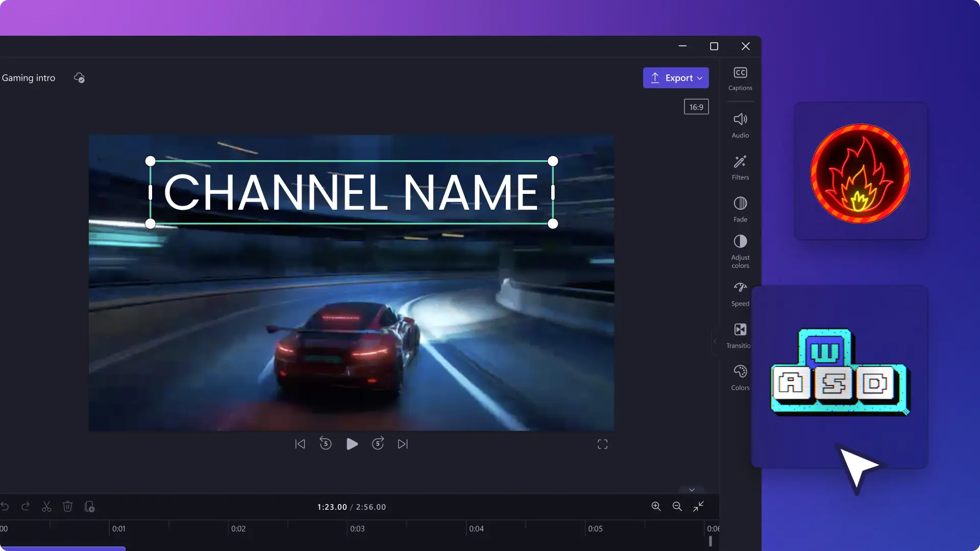The image size is (980, 551).
Task: Click the Play button to preview
Action: coord(351,444)
